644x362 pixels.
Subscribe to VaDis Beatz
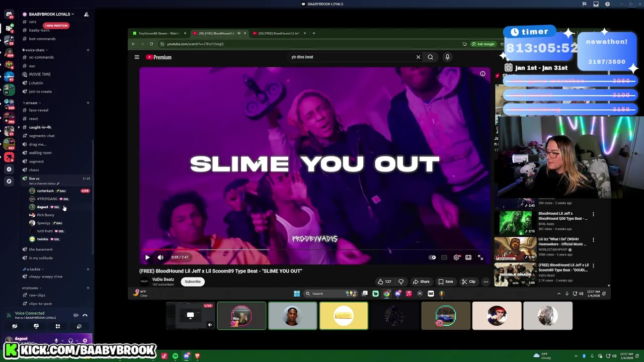(x=192, y=282)
